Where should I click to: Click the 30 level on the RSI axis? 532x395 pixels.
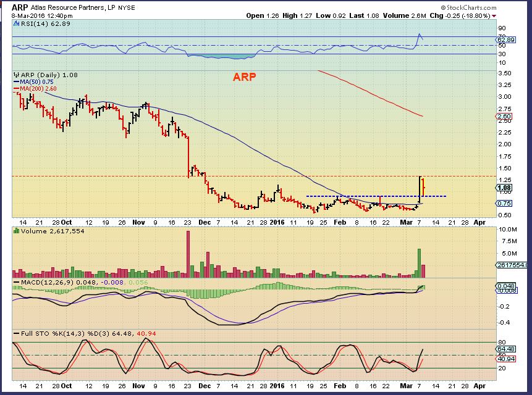click(x=502, y=54)
